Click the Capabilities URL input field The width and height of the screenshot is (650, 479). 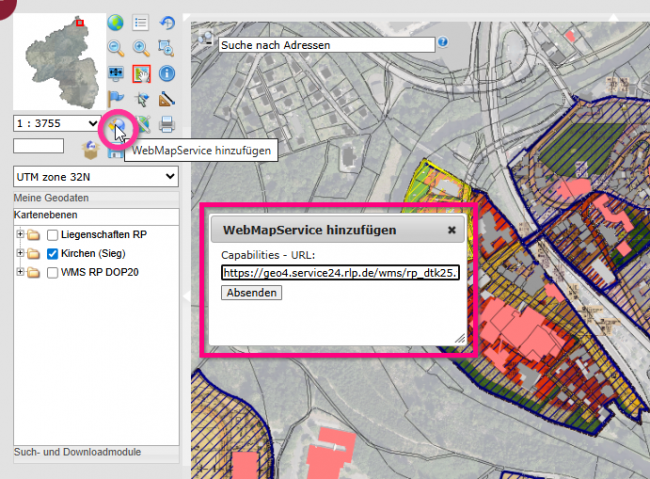point(340,272)
